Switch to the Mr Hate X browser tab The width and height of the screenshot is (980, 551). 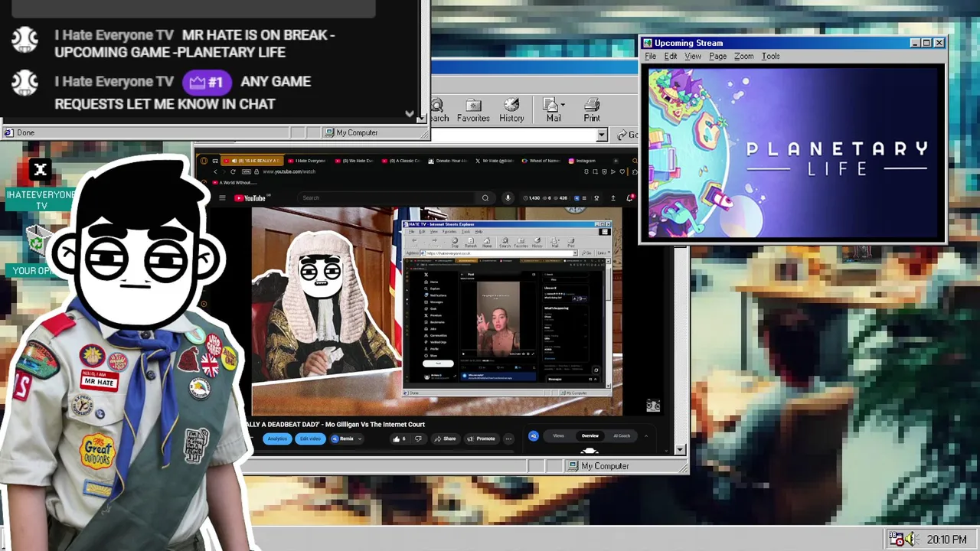(495, 161)
